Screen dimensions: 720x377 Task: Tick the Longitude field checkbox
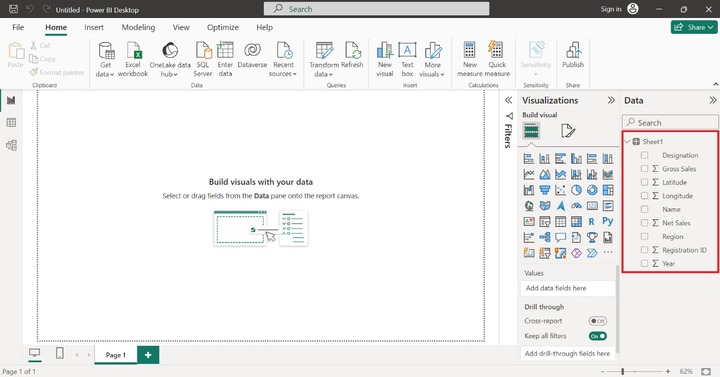point(644,196)
